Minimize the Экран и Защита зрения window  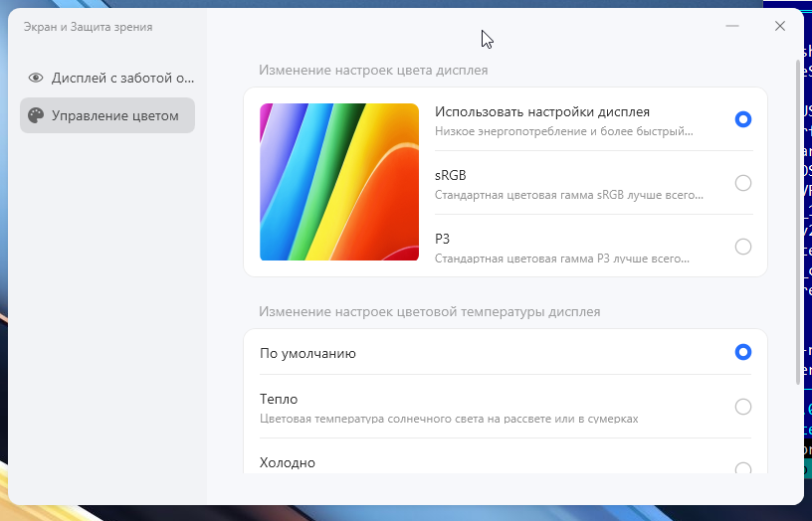coord(732,26)
